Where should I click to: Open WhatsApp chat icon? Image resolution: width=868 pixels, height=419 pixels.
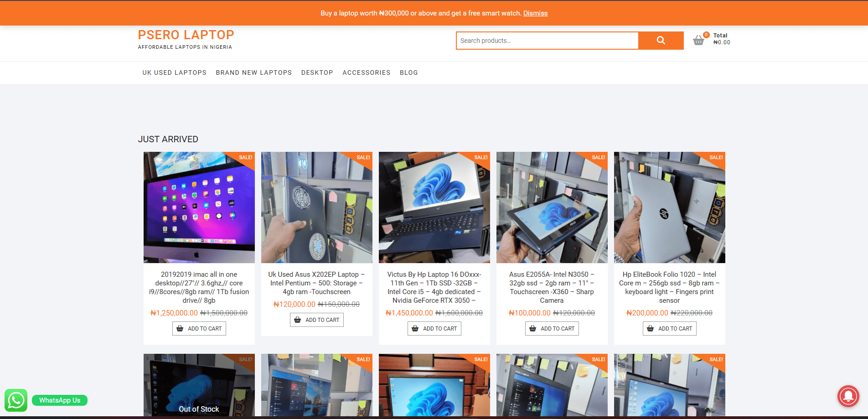point(16,400)
